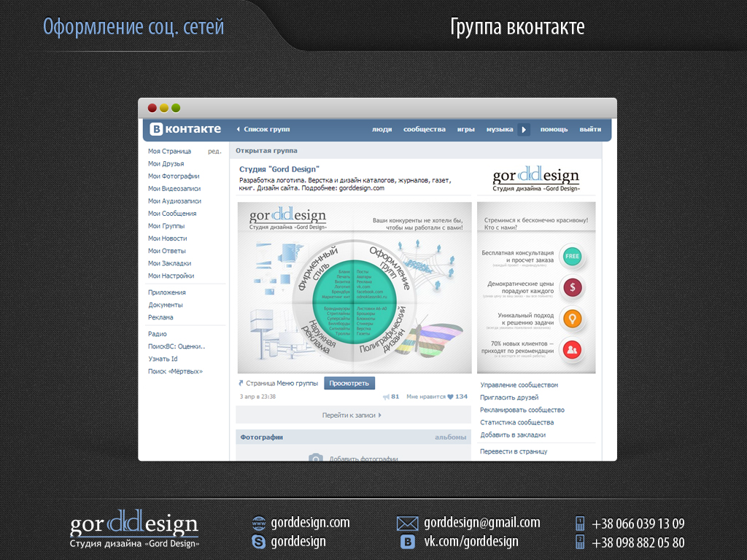Open ПоискВС: Оценки.. in sidebar

177,346
